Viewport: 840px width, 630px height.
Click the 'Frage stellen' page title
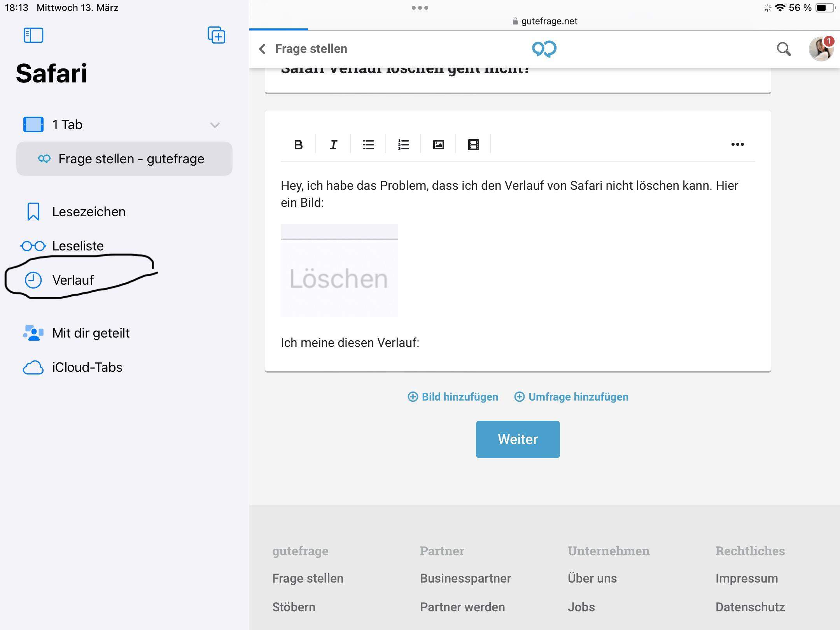coord(311,49)
